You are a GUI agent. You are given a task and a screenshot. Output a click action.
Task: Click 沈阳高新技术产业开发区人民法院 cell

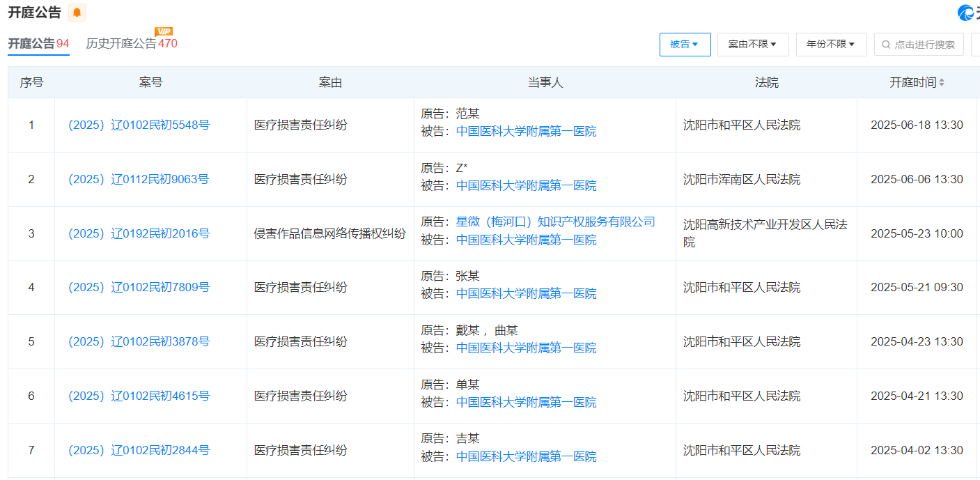pyautogui.click(x=765, y=234)
